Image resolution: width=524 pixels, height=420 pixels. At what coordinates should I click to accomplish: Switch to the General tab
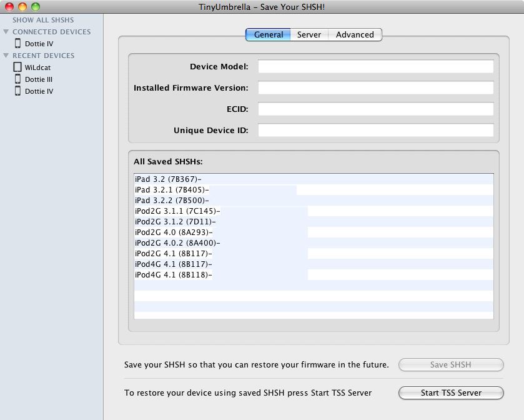tap(268, 35)
